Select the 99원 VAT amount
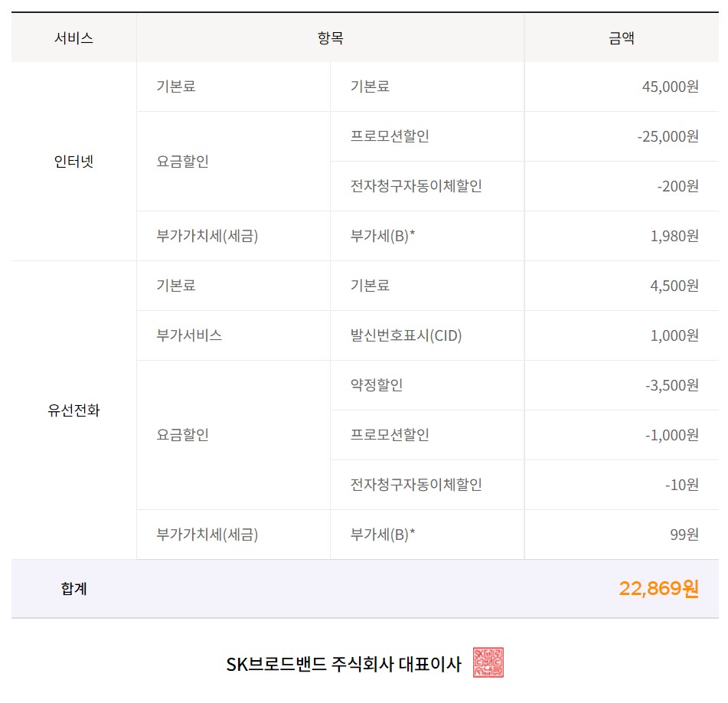 pyautogui.click(x=684, y=535)
